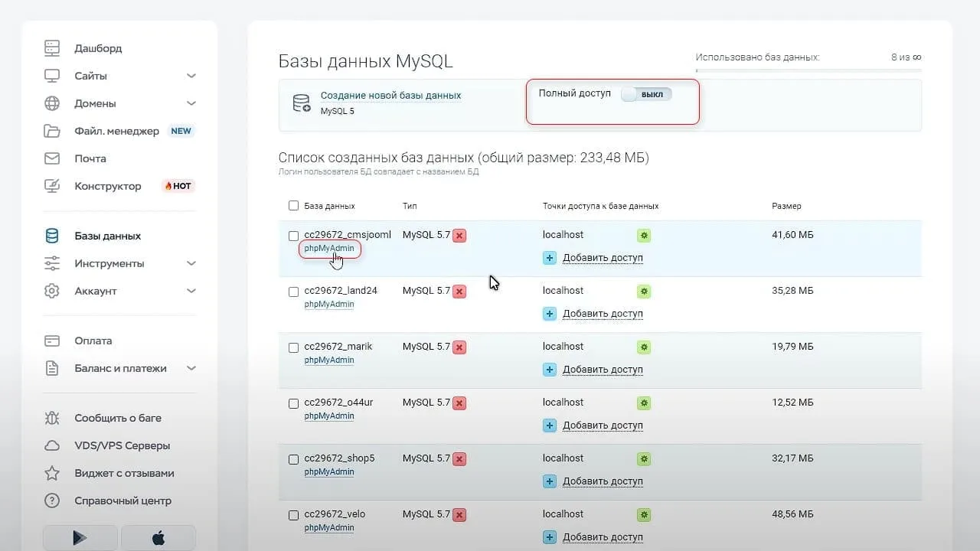The width and height of the screenshot is (980, 551).
Task: Click the Сайты monitor icon
Action: point(52,76)
